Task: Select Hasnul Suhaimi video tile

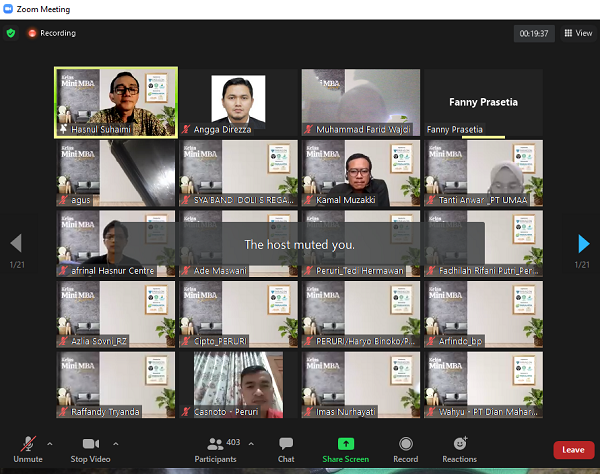Action: [x=116, y=102]
